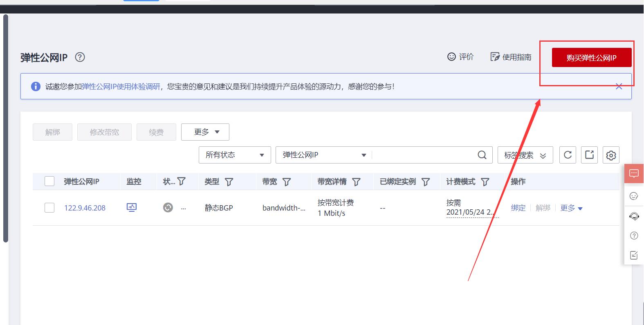Open the side help question mark icon

click(634, 235)
